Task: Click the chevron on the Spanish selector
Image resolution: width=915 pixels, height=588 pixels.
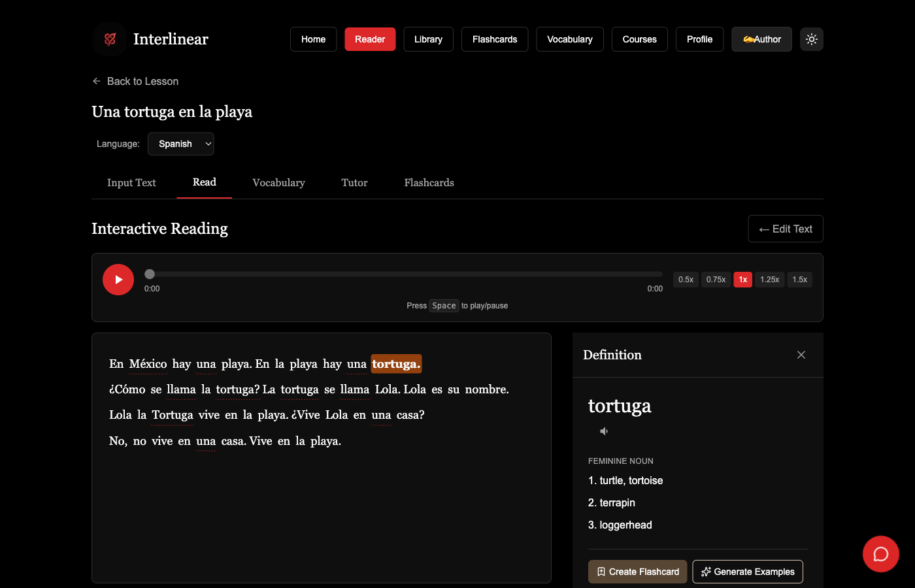Action: pos(208,144)
